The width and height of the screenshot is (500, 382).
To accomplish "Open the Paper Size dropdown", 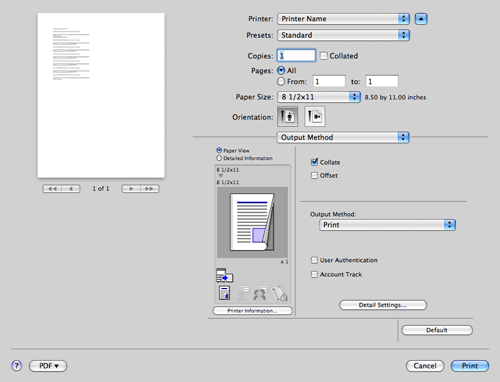I will [319, 97].
